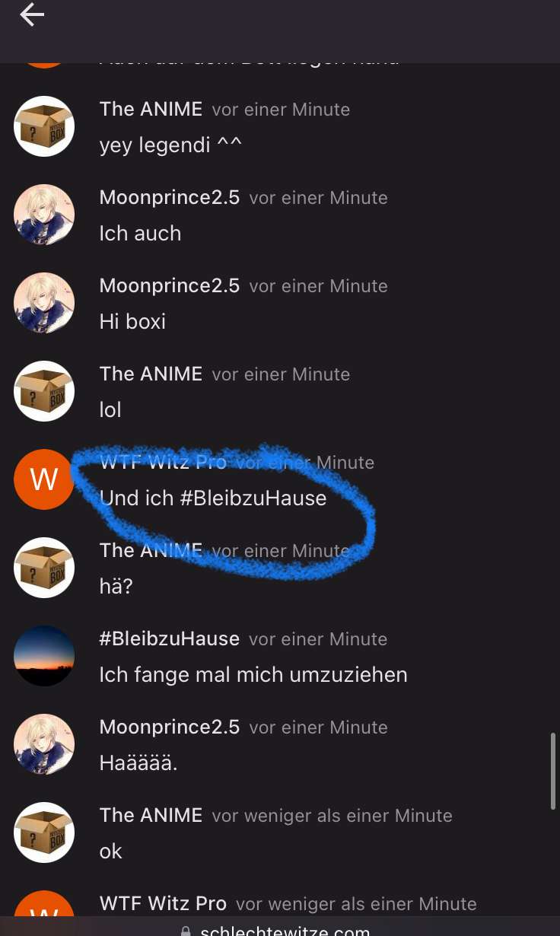Open username WTF Witz Pro at the bottom

click(163, 903)
